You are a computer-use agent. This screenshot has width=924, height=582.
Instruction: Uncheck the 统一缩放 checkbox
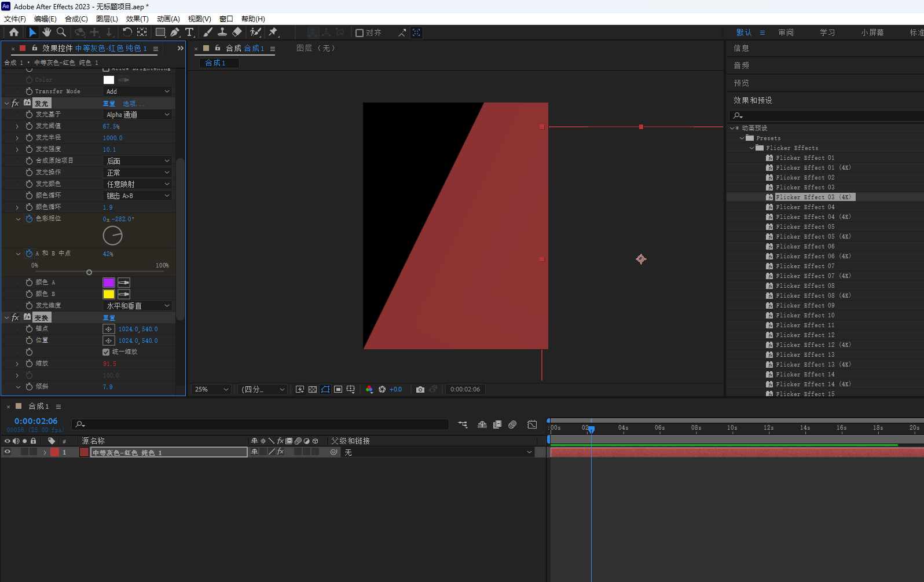pos(106,352)
